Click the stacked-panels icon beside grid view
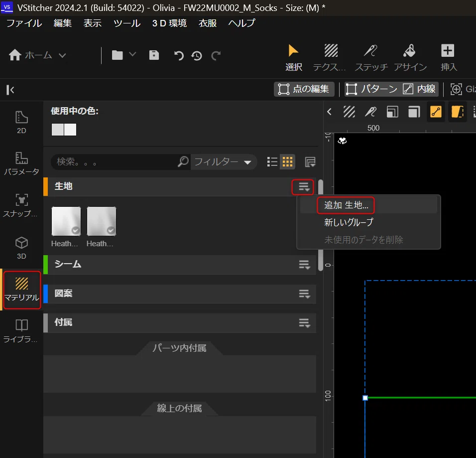This screenshot has width=476, height=458. pyautogui.click(x=310, y=162)
